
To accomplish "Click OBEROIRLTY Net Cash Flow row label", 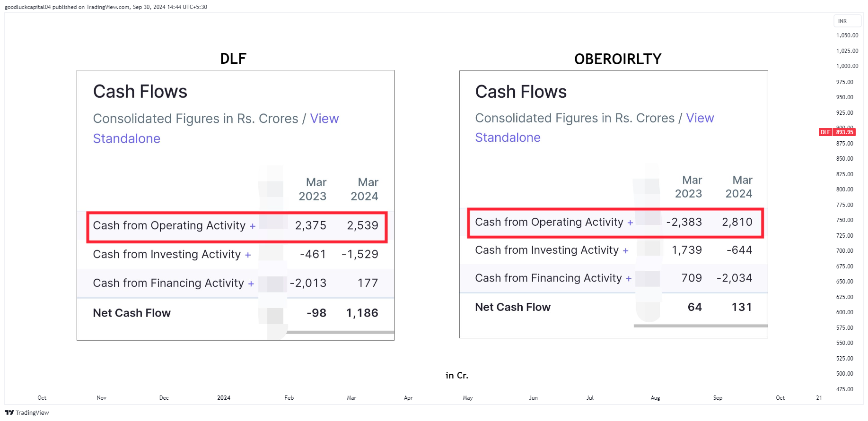I will 513,307.
